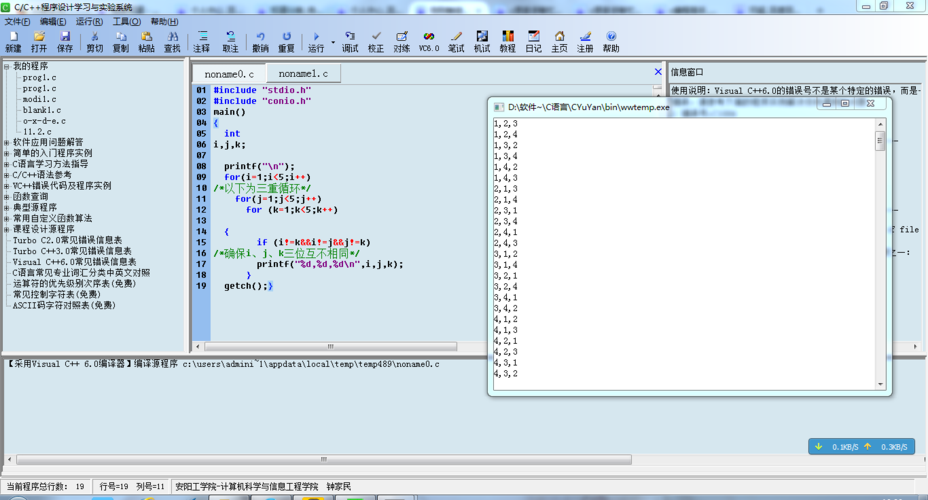Open the 工具(O) menu

pyautogui.click(x=127, y=21)
